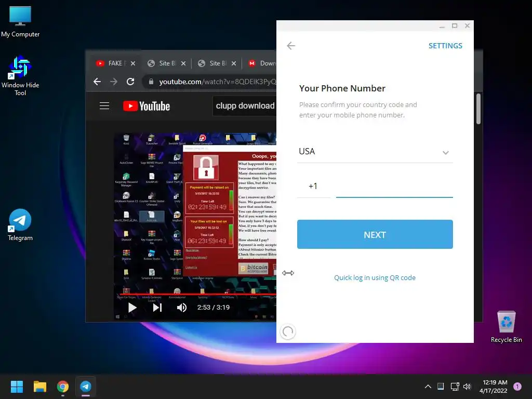This screenshot has width=532, height=399.
Task: Close the FAKE YouTube tab
Action: coord(133,63)
